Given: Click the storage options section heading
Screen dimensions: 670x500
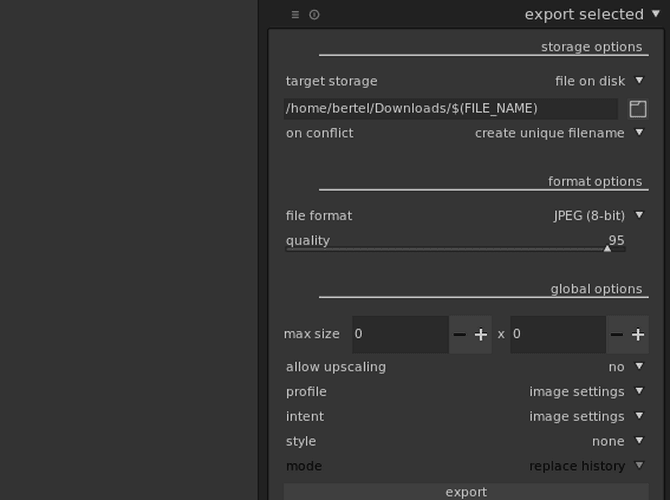Looking at the screenshot, I should tap(591, 47).
